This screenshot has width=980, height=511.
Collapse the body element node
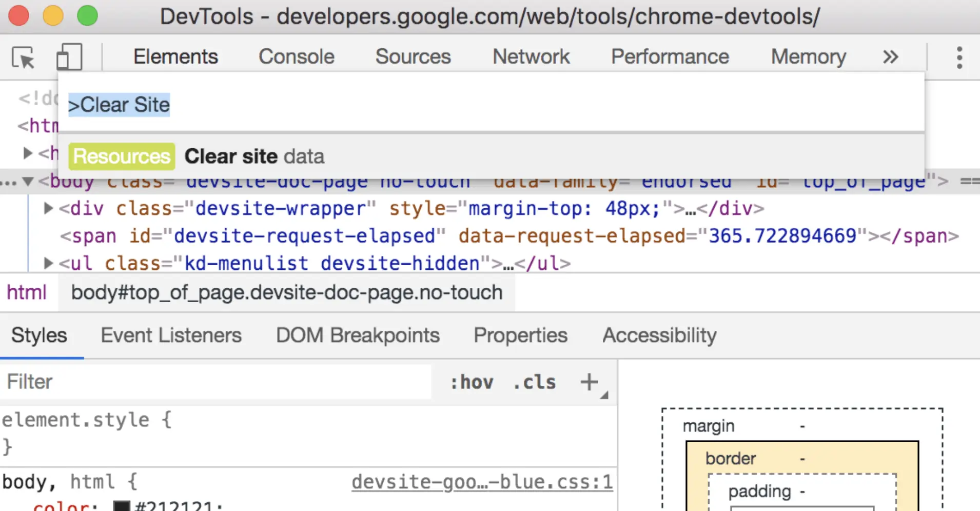[x=28, y=181]
